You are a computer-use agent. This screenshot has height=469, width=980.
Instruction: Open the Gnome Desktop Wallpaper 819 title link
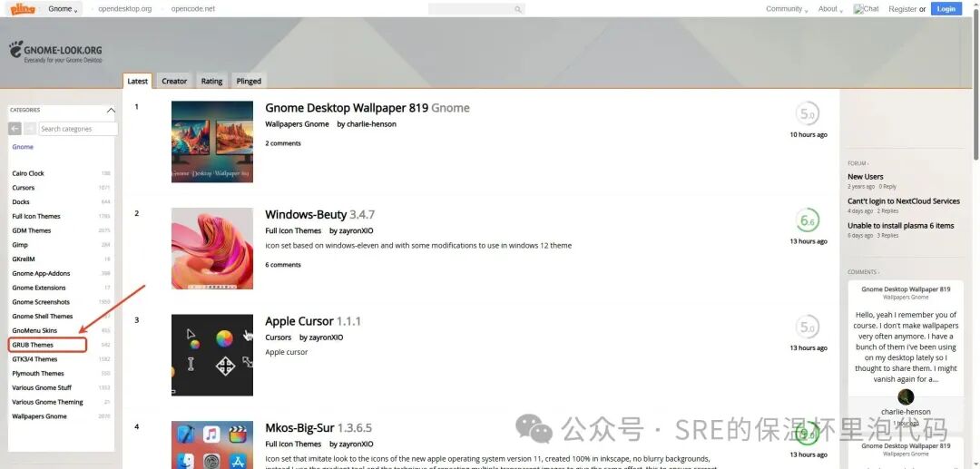(x=367, y=108)
